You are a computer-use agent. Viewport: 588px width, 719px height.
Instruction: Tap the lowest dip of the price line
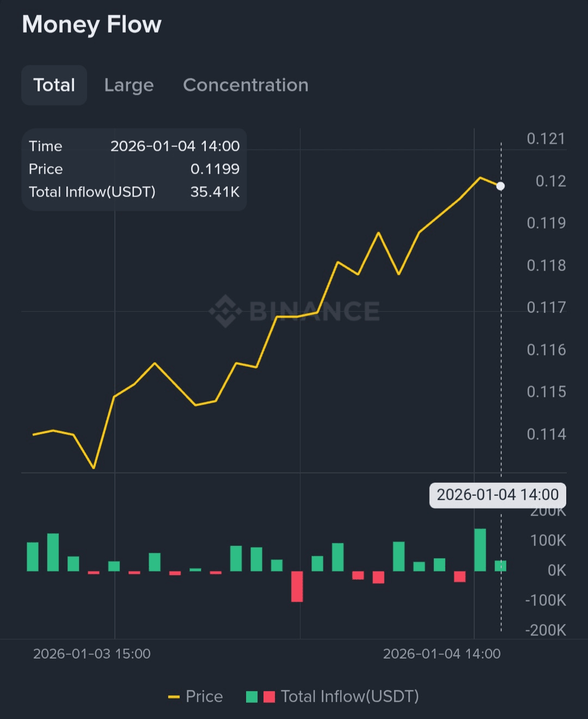[94, 468]
